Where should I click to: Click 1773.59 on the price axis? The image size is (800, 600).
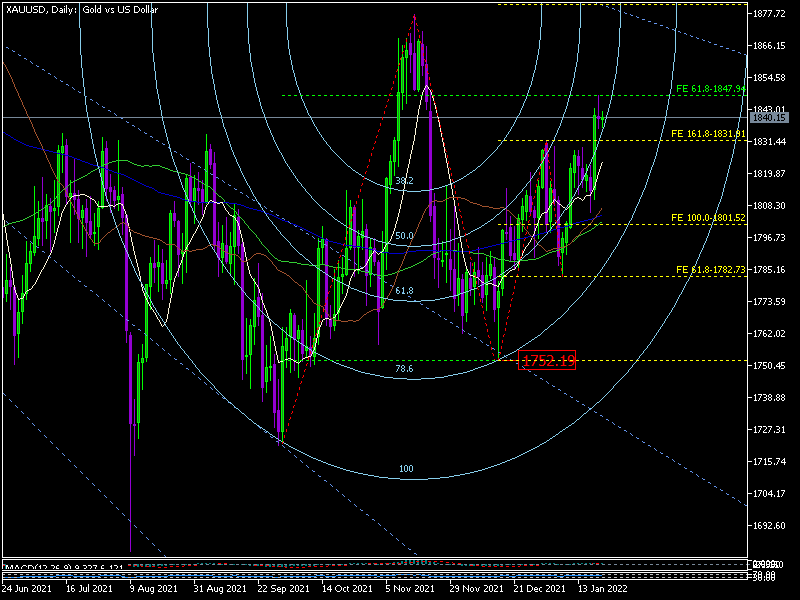point(770,302)
